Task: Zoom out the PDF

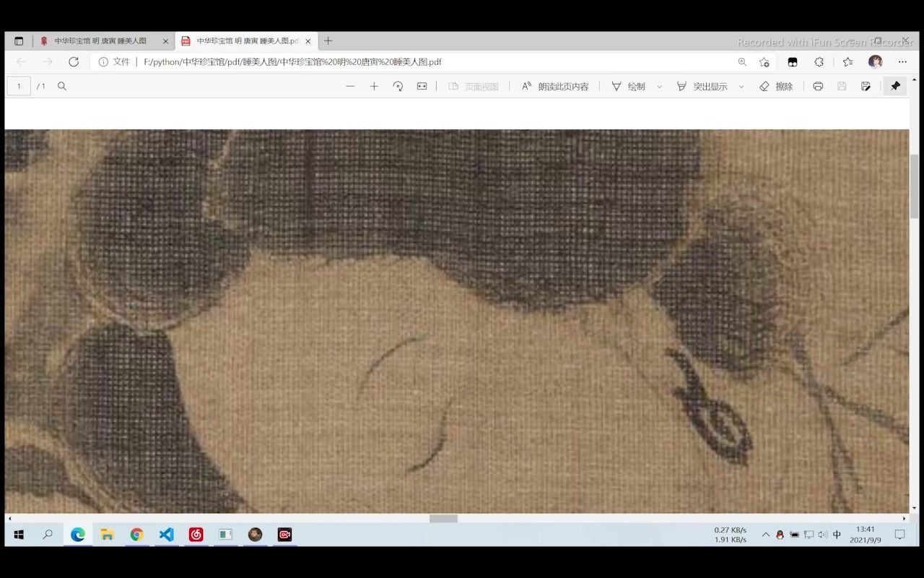Action: [350, 86]
